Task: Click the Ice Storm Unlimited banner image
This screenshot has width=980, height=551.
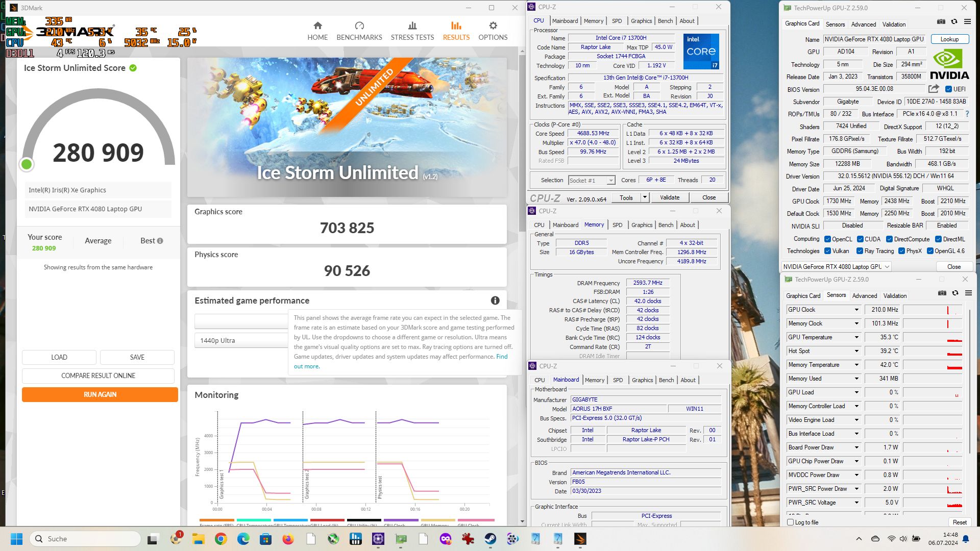Action: pyautogui.click(x=347, y=128)
